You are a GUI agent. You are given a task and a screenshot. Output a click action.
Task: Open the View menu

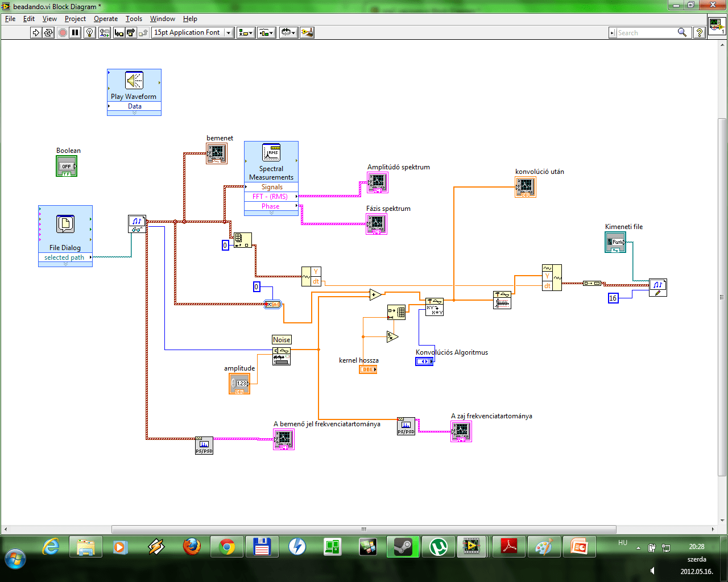49,19
